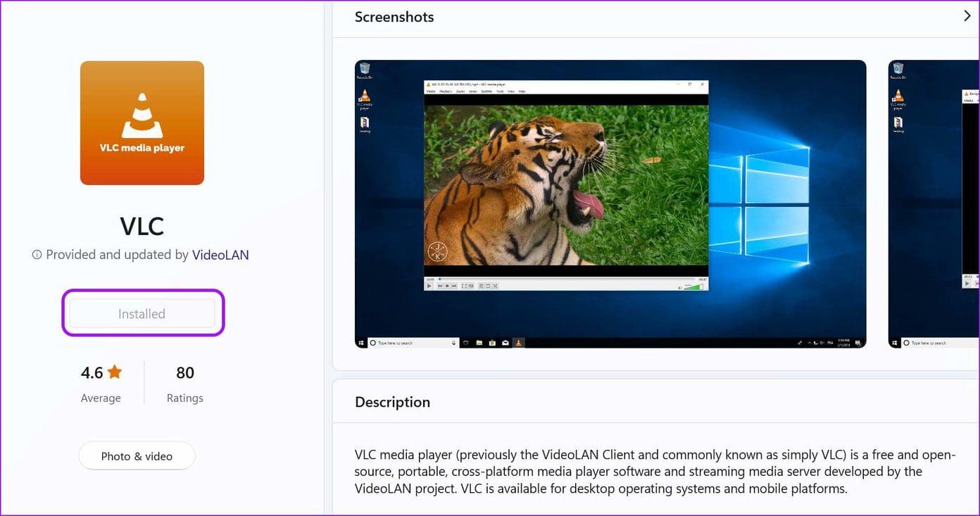Click the 4.6 Average rating value
This screenshot has width=980, height=516.
92,373
